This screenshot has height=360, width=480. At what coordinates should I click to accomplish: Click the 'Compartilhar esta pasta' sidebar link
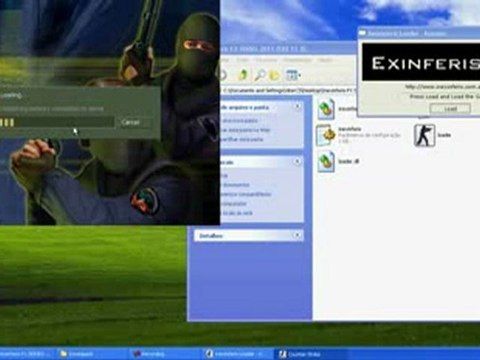click(242, 139)
